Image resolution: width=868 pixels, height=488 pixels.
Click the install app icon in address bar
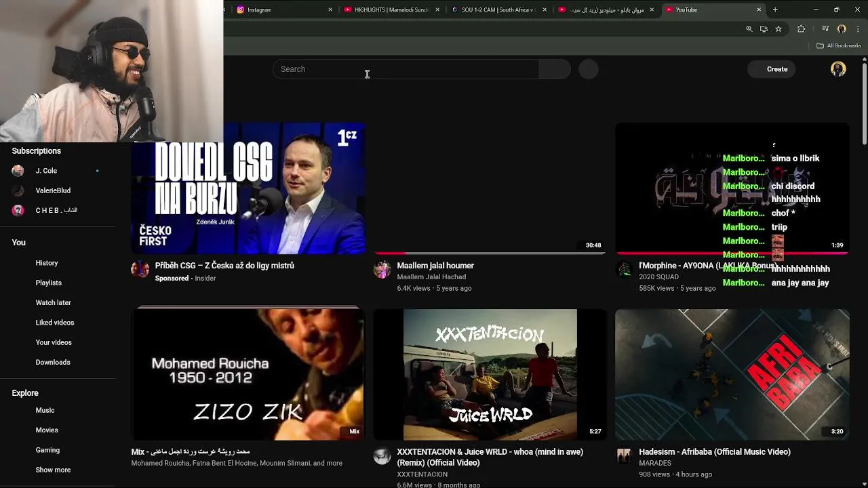point(764,28)
